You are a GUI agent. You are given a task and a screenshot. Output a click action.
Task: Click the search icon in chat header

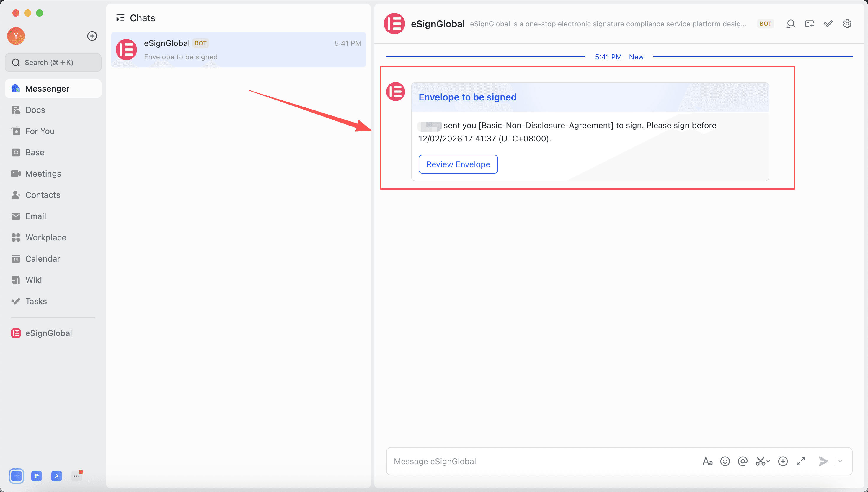[x=790, y=24]
